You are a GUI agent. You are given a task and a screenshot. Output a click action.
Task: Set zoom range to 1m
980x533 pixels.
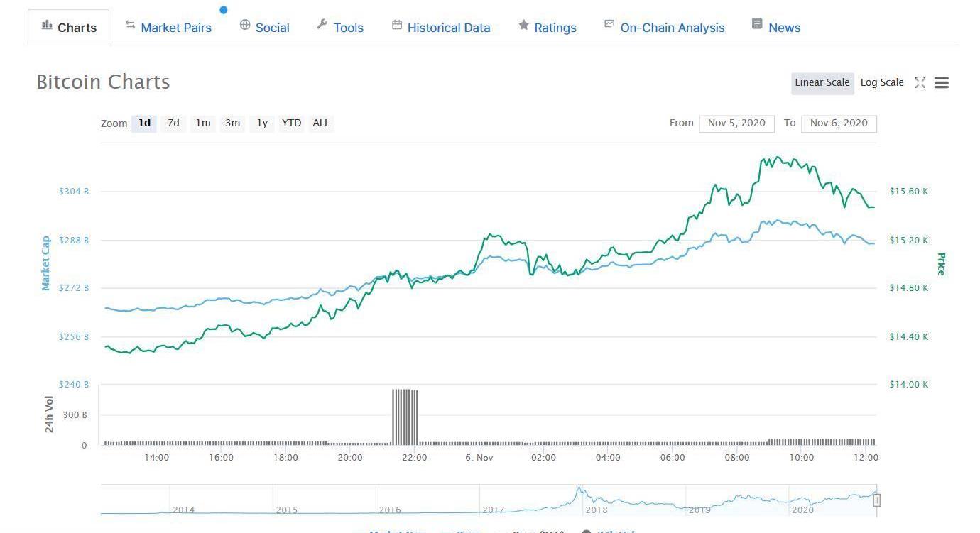[203, 123]
